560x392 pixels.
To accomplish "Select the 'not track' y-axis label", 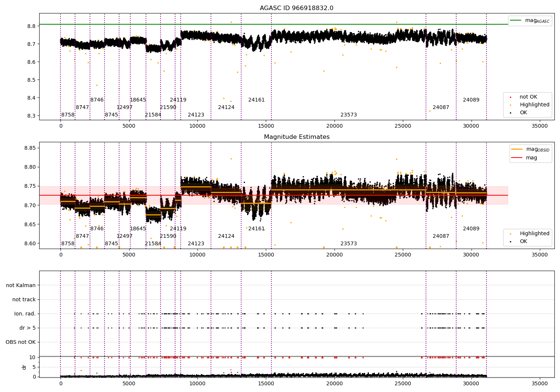I will pyautogui.click(x=24, y=300).
